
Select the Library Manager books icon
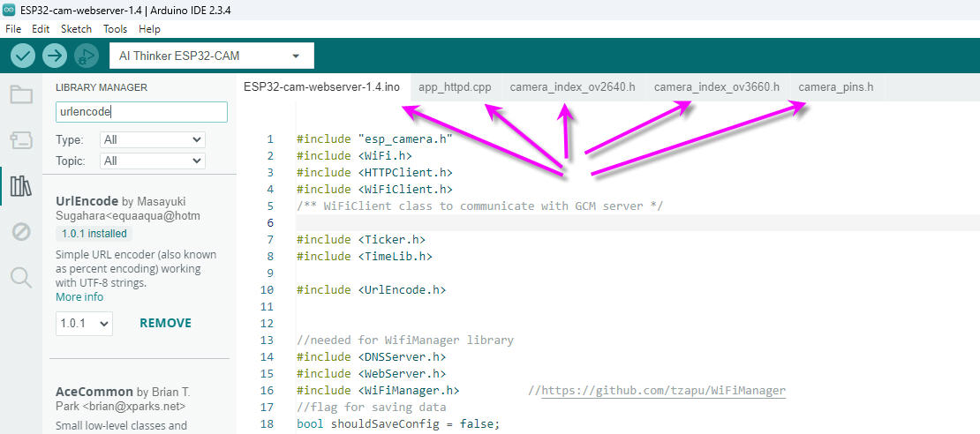click(x=21, y=185)
